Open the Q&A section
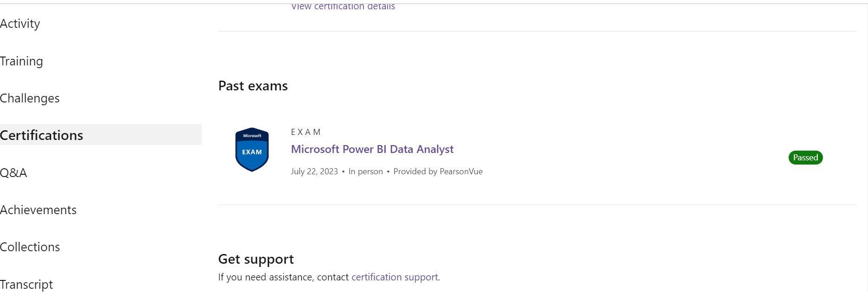868x292 pixels. [13, 173]
